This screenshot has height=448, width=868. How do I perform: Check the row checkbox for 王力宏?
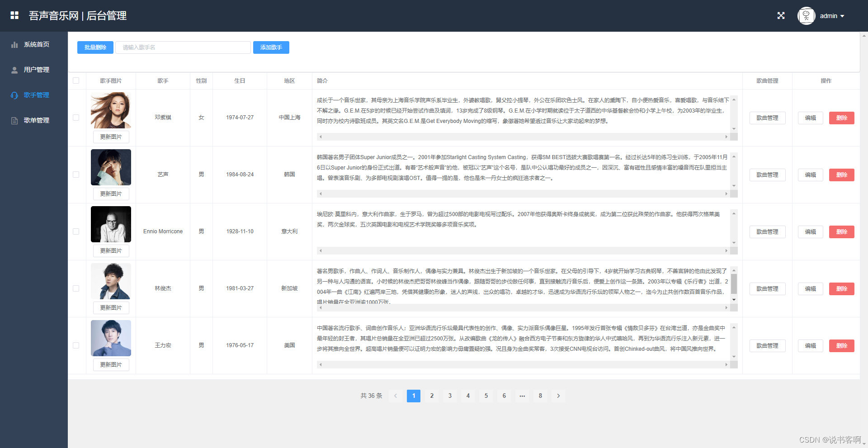click(76, 345)
